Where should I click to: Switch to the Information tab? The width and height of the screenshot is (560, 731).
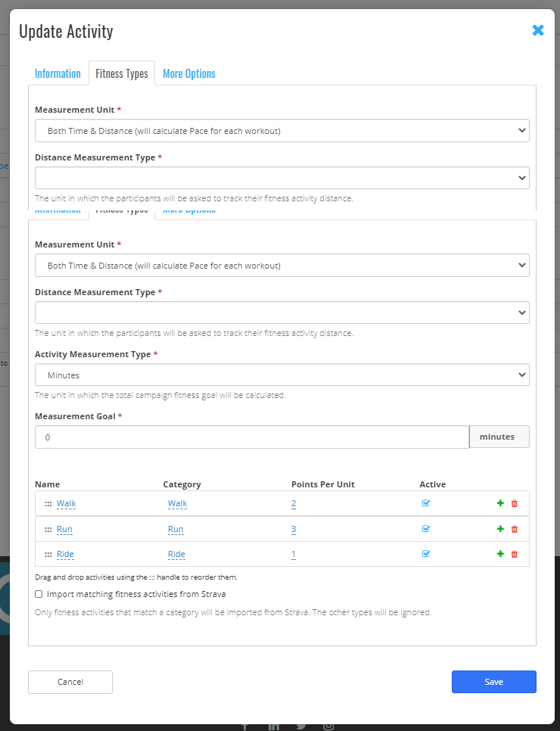point(58,73)
